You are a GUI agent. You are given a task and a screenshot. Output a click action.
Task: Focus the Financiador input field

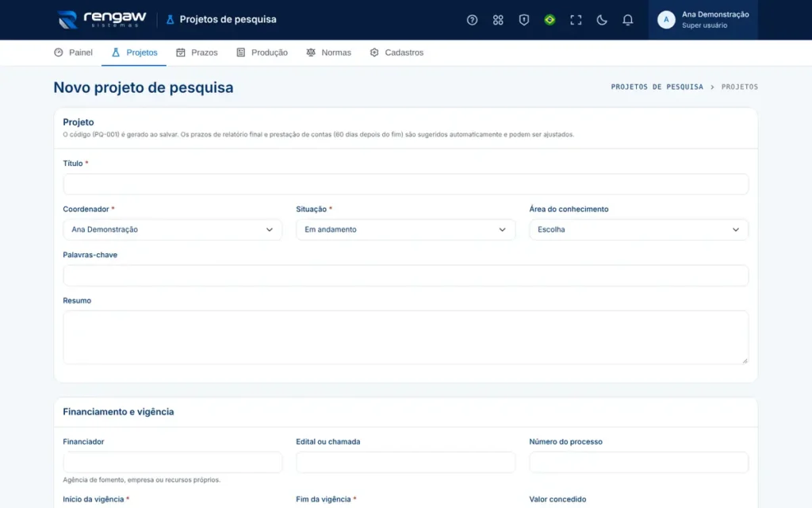pos(172,462)
